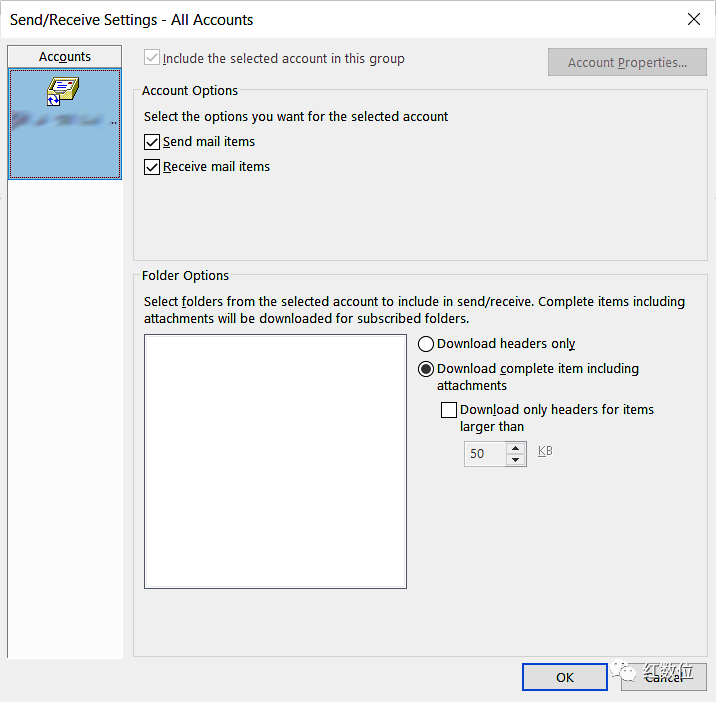Image resolution: width=716 pixels, height=702 pixels.
Task: Open Account Properties
Action: coord(627,62)
